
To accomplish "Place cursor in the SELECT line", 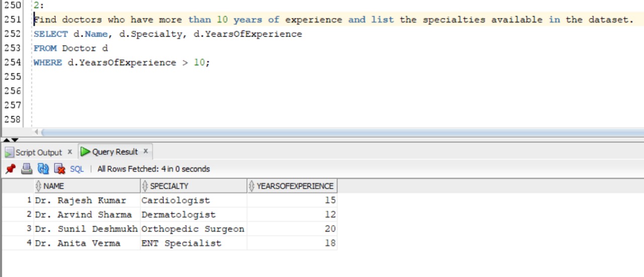I will click(168, 34).
